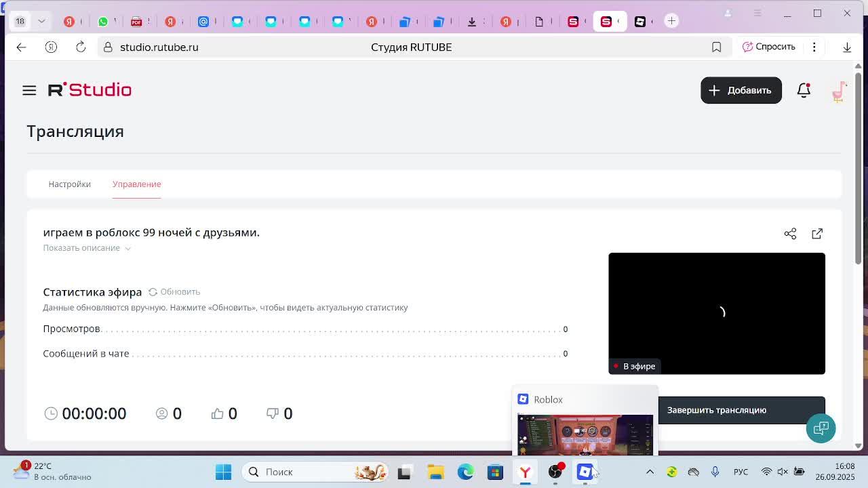Viewport: 868px width, 488px height.
Task: Open Yandex Browser taskbar icon
Action: click(x=525, y=472)
